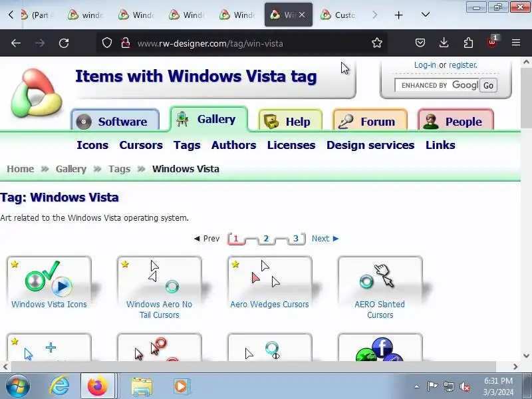Screen dimensions: 532x399
Task: Click the muted volume tray icon
Action: pyautogui.click(x=464, y=386)
